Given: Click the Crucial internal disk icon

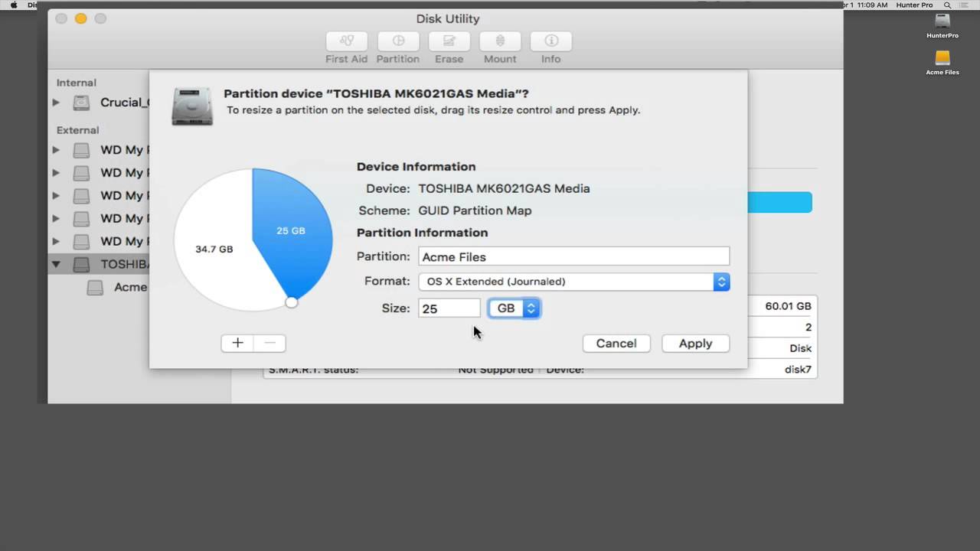Looking at the screenshot, I should pos(81,102).
